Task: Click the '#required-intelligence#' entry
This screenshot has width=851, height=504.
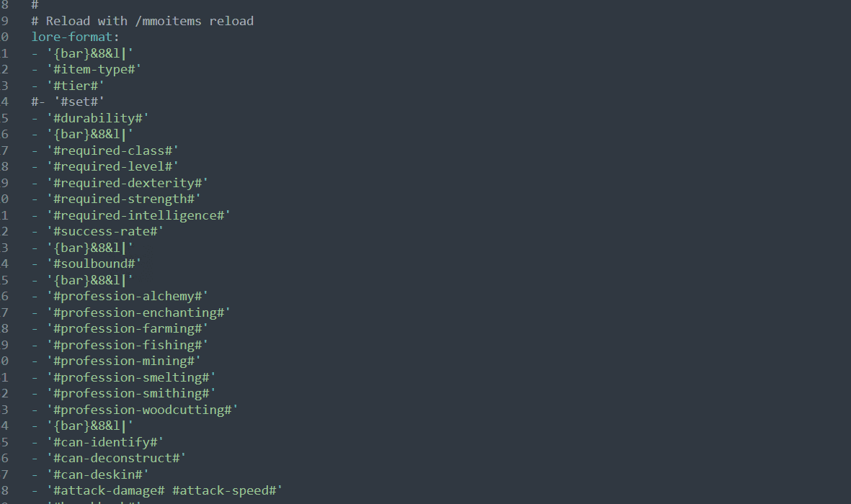Action: pyautogui.click(x=138, y=215)
